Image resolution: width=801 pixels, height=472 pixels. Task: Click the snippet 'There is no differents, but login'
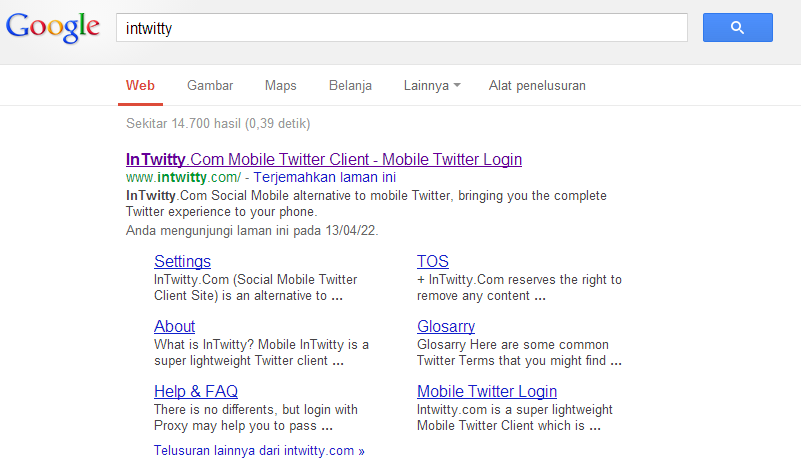(x=256, y=417)
